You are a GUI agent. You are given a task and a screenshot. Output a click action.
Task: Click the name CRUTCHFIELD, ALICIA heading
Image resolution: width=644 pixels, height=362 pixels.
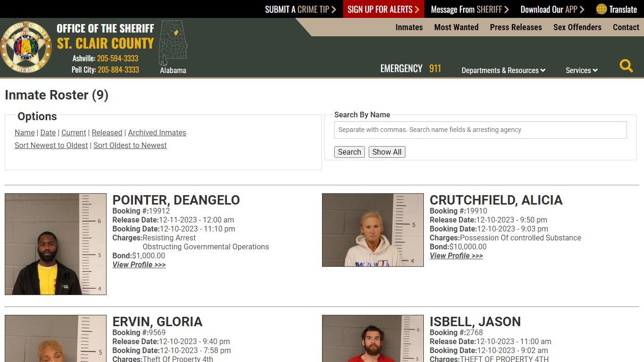click(x=496, y=200)
